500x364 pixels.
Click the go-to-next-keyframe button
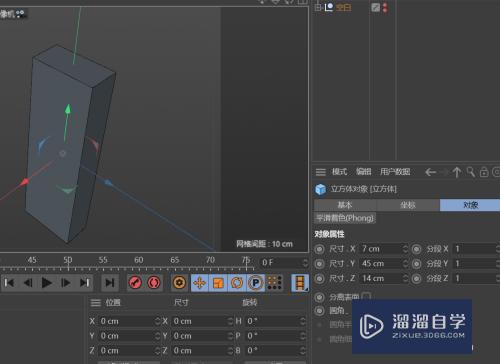click(x=109, y=283)
